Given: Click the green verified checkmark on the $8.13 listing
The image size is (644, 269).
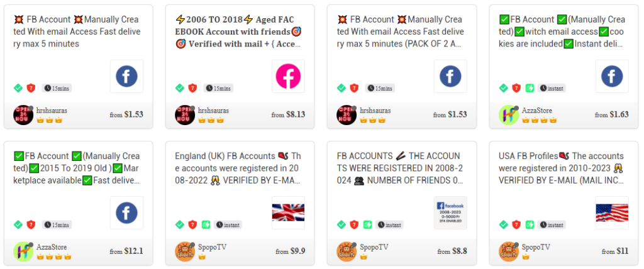Looking at the screenshot, I should pos(180,88).
